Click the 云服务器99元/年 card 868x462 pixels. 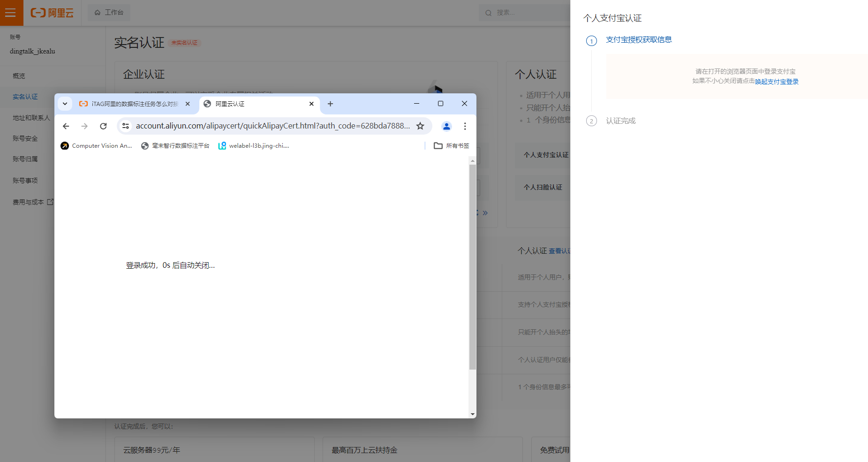pos(214,449)
